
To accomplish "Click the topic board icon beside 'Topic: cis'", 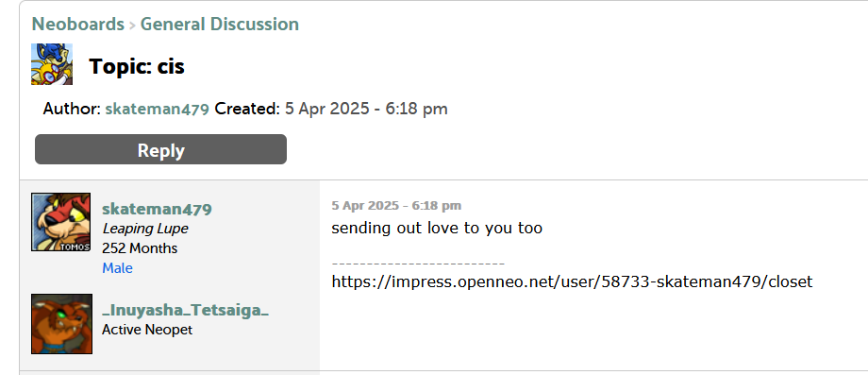I will point(52,64).
